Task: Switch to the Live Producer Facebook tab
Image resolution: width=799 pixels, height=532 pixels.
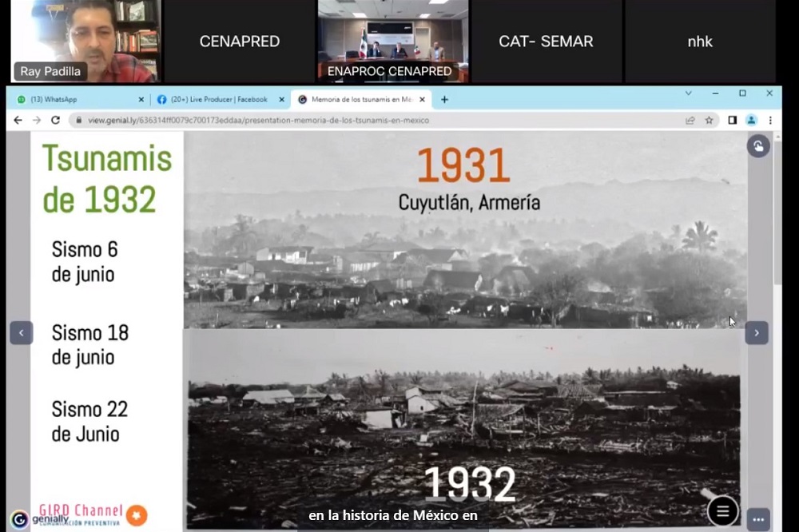Action: 217,100
